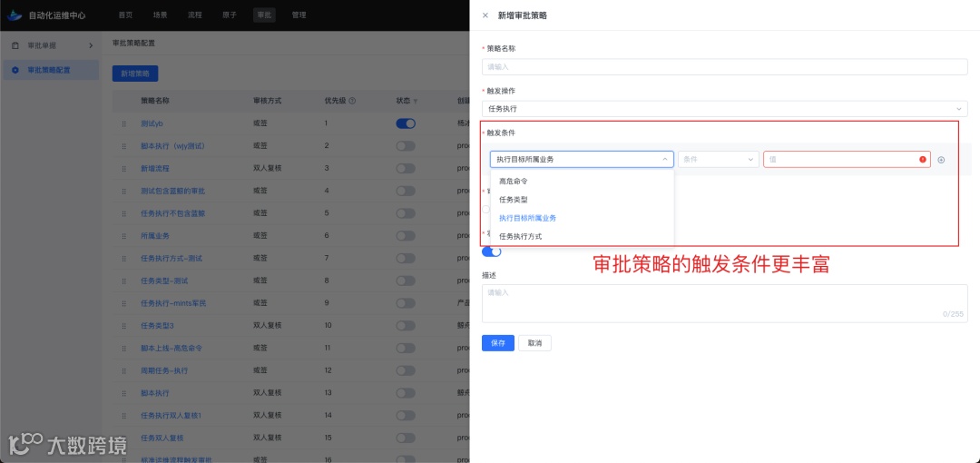Enable the 测试包含蓝鲸的审批 status switch
980x463 pixels.
click(406, 191)
